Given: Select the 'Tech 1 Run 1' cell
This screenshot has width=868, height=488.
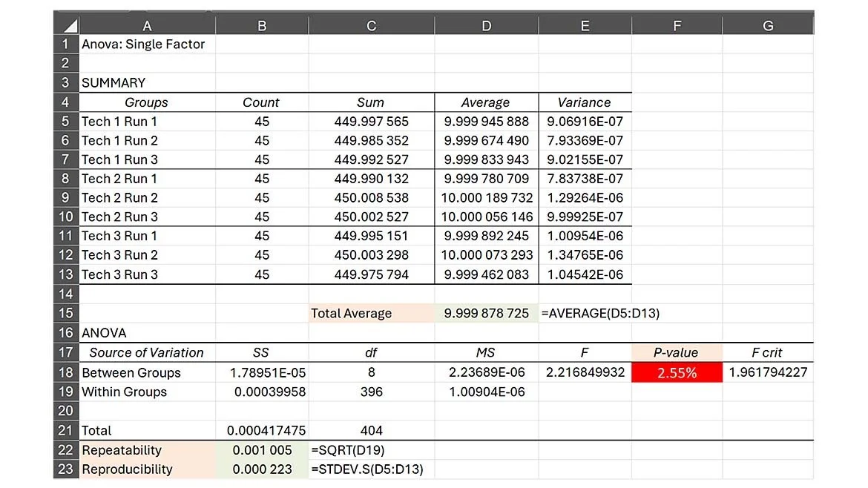Looking at the screenshot, I should click(x=147, y=121).
